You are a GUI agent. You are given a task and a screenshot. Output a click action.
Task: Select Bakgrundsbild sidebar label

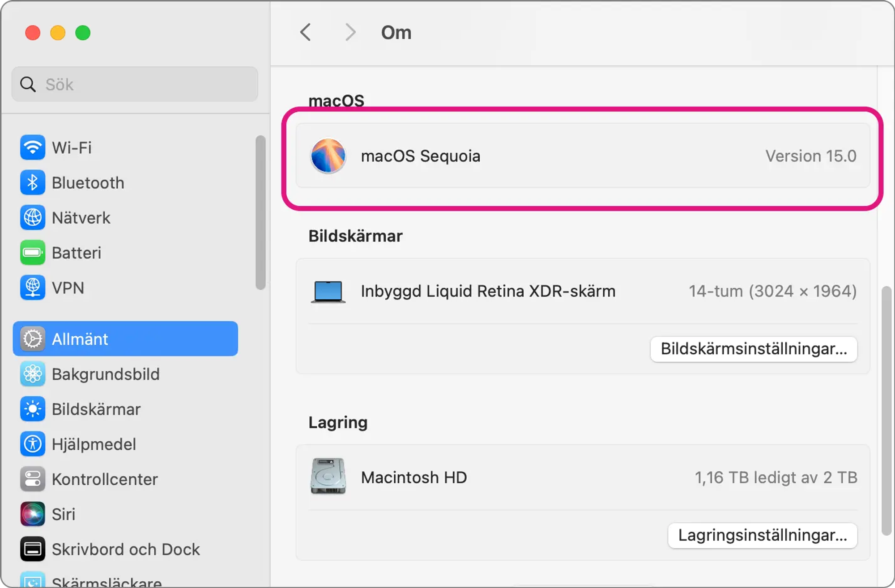[x=106, y=374]
